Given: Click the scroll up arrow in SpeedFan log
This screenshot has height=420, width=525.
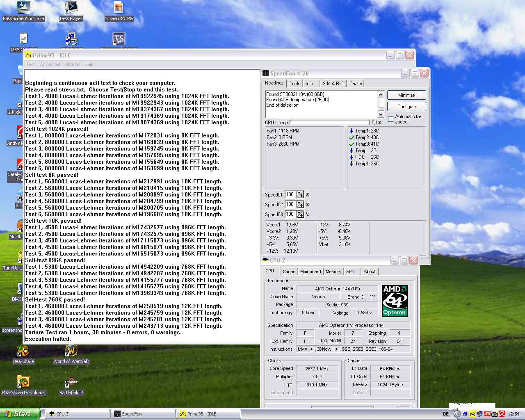Looking at the screenshot, I should click(x=381, y=95).
